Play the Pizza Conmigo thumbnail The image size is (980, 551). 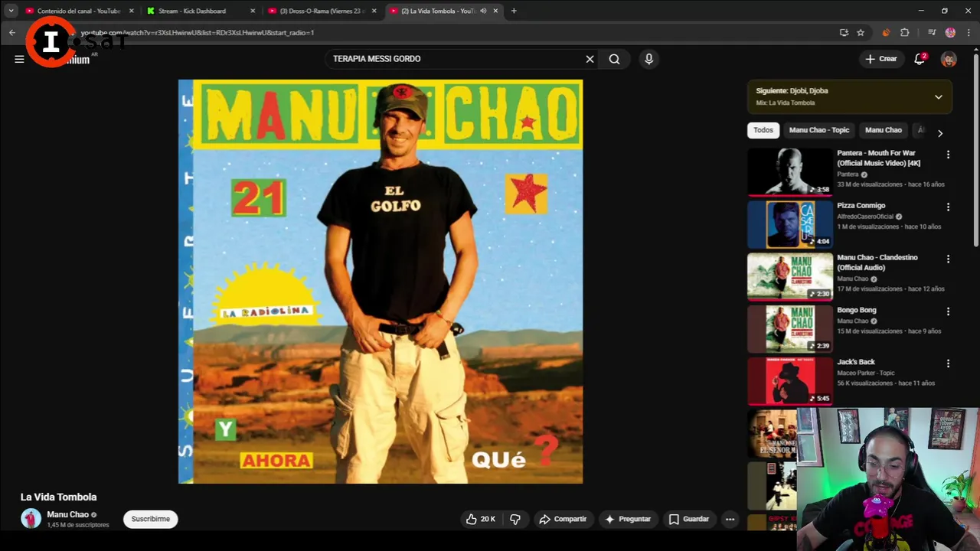[x=790, y=224]
